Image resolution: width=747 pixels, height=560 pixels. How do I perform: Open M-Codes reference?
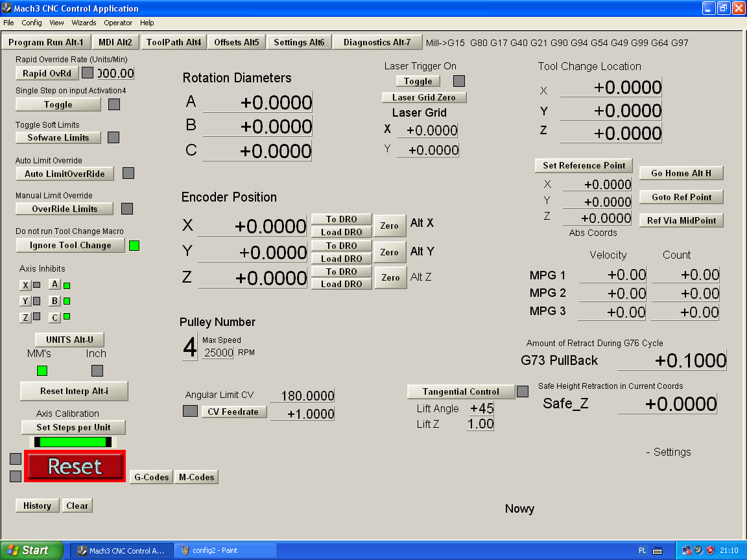click(x=196, y=477)
